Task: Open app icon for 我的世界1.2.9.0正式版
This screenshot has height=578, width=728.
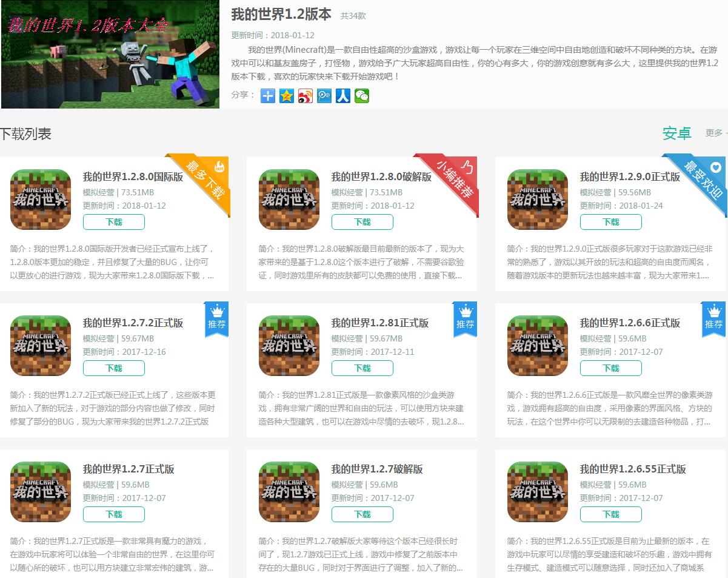Action: click(538, 200)
